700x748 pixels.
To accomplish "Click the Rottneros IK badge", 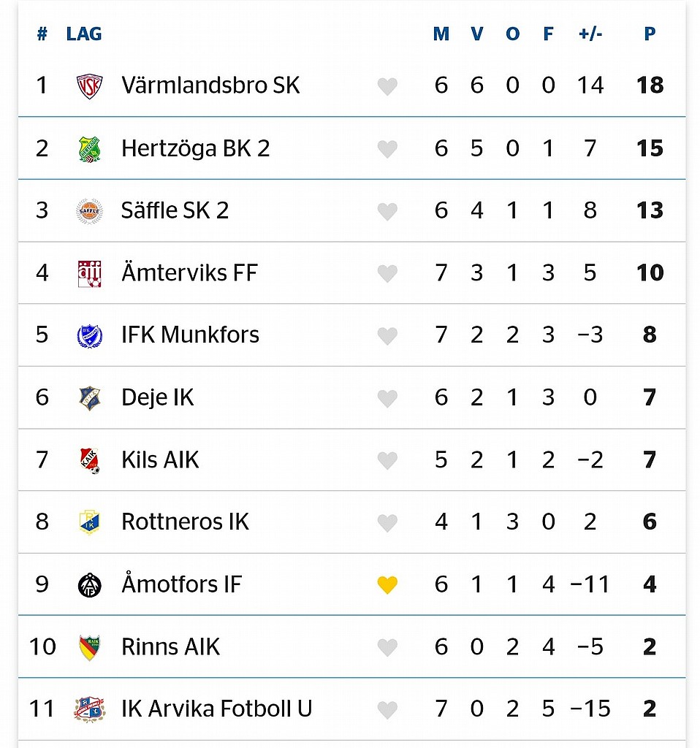I will pos(89,522).
